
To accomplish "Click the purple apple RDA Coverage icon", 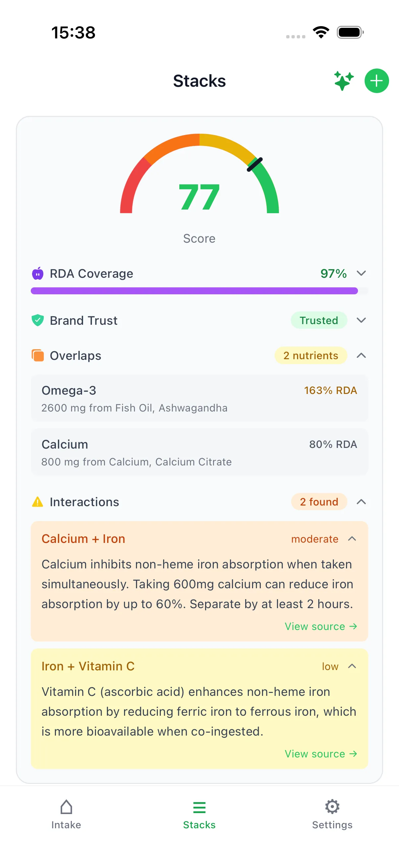I will pyautogui.click(x=38, y=273).
